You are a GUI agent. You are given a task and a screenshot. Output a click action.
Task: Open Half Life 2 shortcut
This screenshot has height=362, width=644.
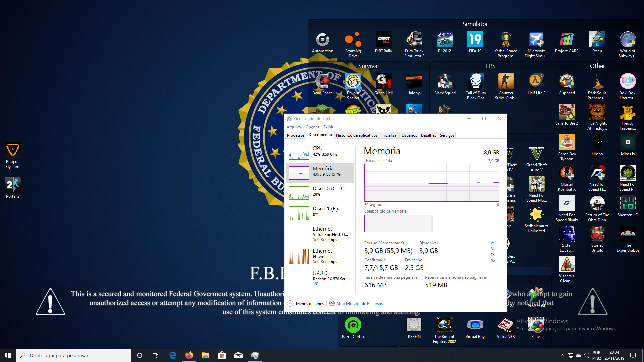point(536,84)
